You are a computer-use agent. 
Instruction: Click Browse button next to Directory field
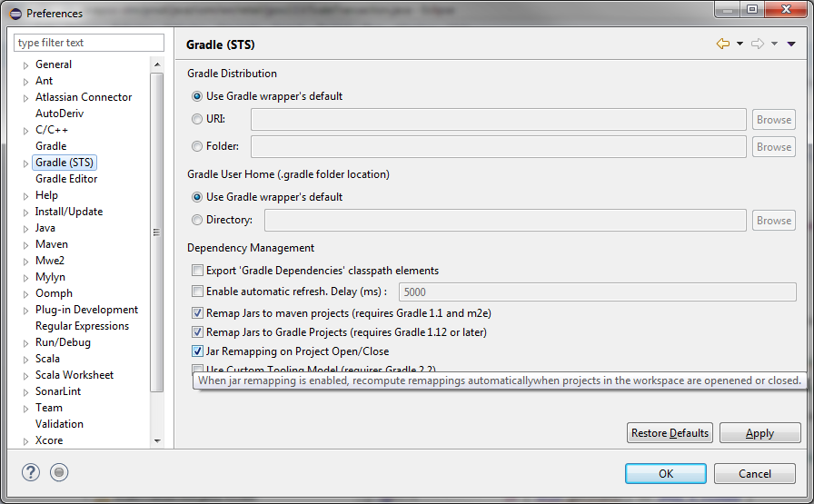(x=774, y=221)
